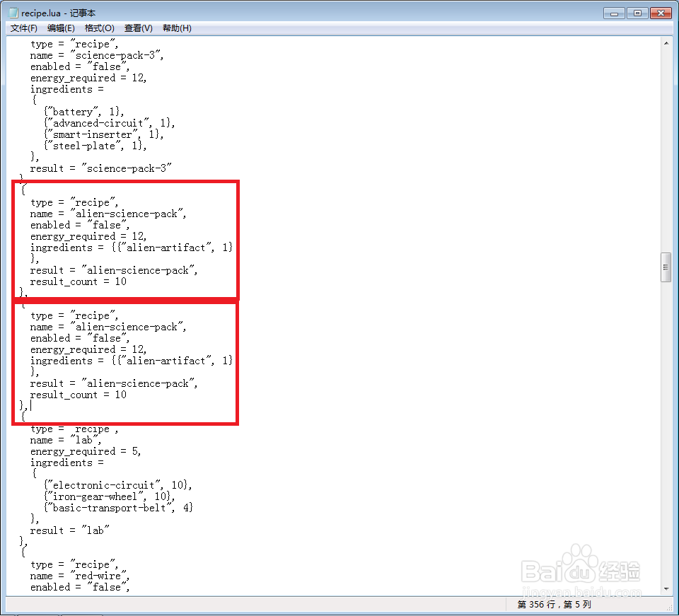Open the 格式(O) menu
The width and height of the screenshot is (679, 616).
tap(100, 28)
